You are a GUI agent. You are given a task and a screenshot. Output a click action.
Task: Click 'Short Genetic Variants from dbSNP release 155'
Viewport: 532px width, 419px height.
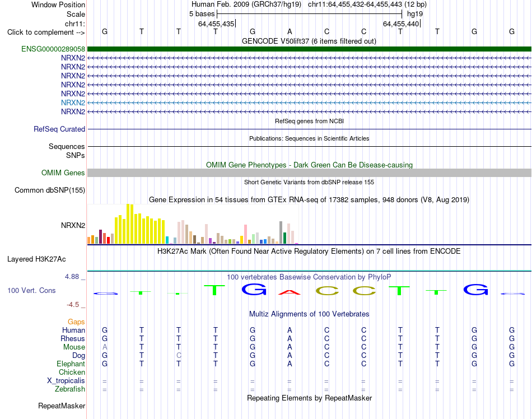[x=309, y=182]
